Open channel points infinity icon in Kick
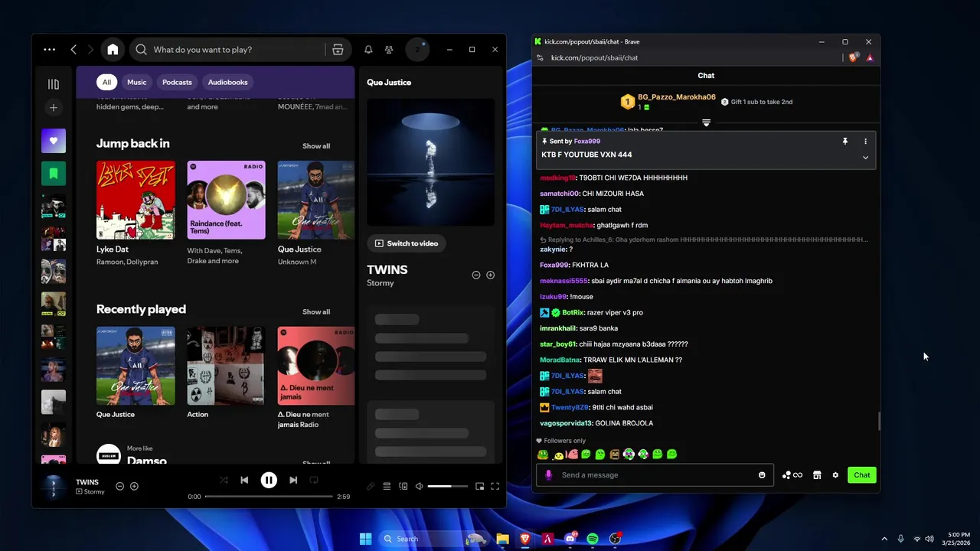 [x=792, y=475]
